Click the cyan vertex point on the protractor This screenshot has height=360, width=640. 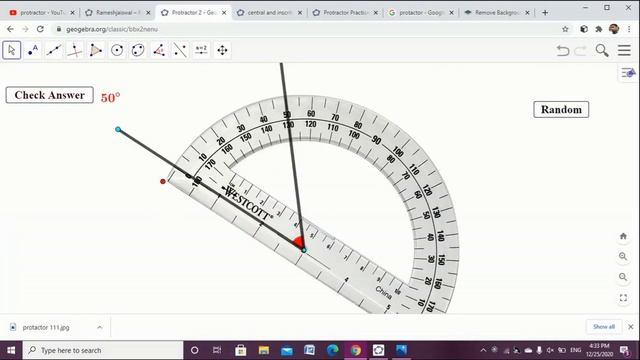click(304, 250)
